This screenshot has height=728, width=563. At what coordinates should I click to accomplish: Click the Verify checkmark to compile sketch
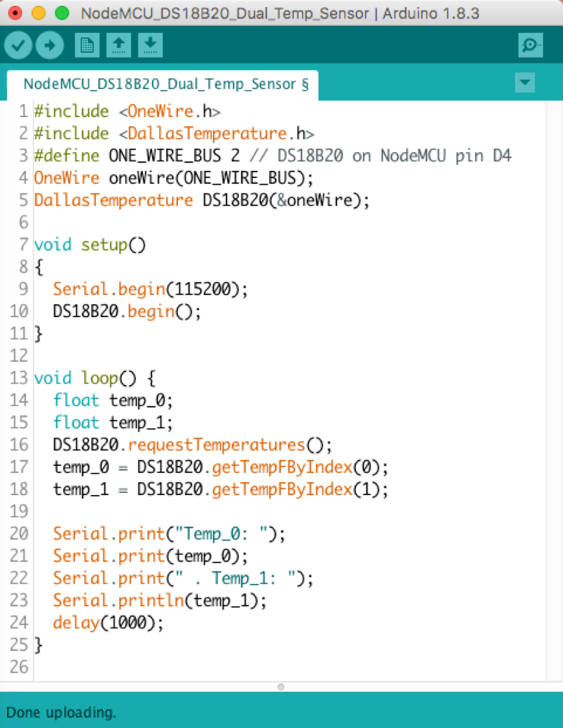pos(17,45)
